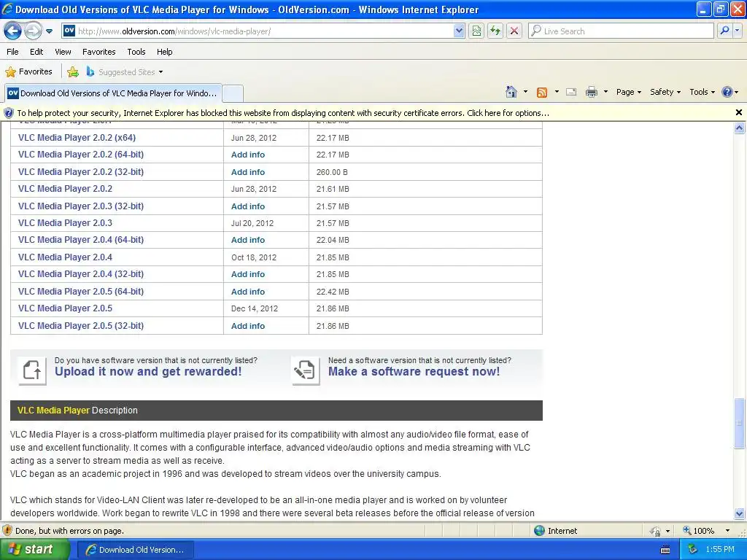This screenshot has height=560, width=747.
Task: Click the vertical scrollbar thumb
Action: tap(740, 422)
